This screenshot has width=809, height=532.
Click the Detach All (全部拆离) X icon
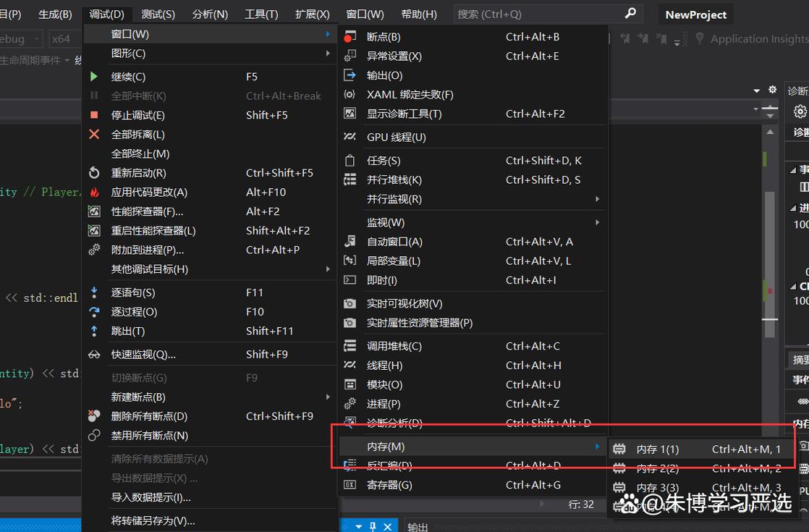tap(94, 134)
